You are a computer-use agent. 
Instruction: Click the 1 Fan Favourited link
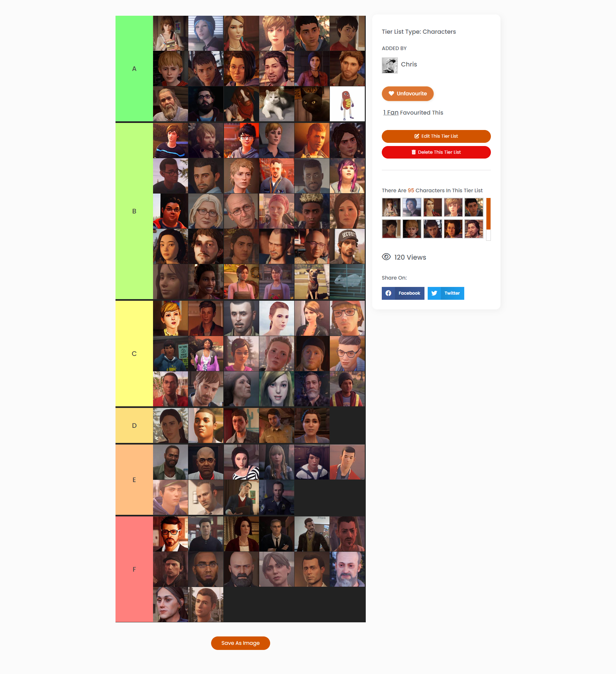click(389, 113)
